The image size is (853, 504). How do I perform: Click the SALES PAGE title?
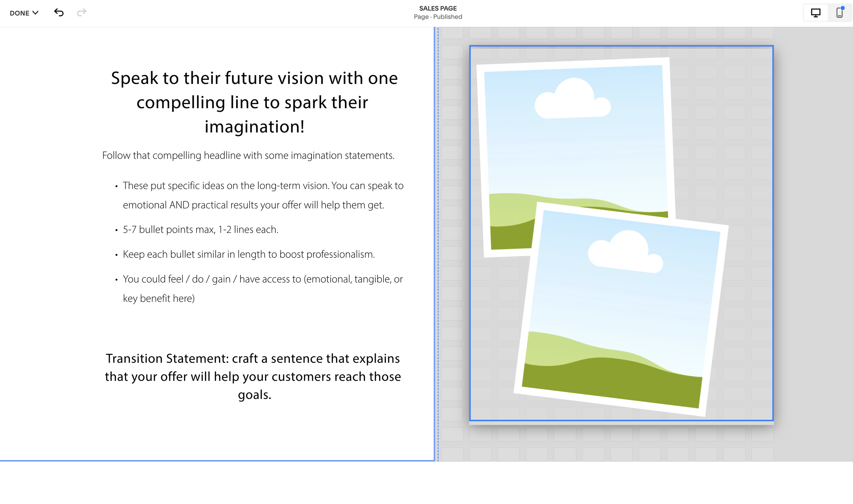[x=438, y=8]
